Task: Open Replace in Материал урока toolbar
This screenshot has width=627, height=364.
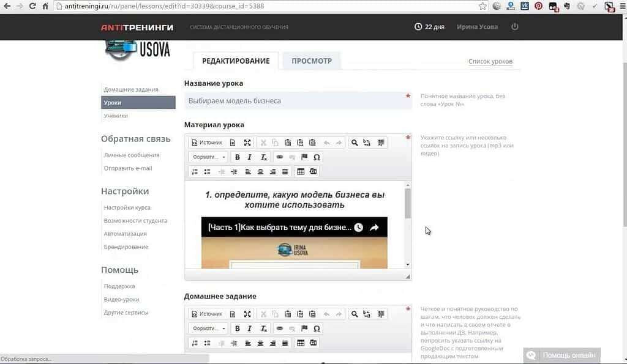Action: point(367,143)
